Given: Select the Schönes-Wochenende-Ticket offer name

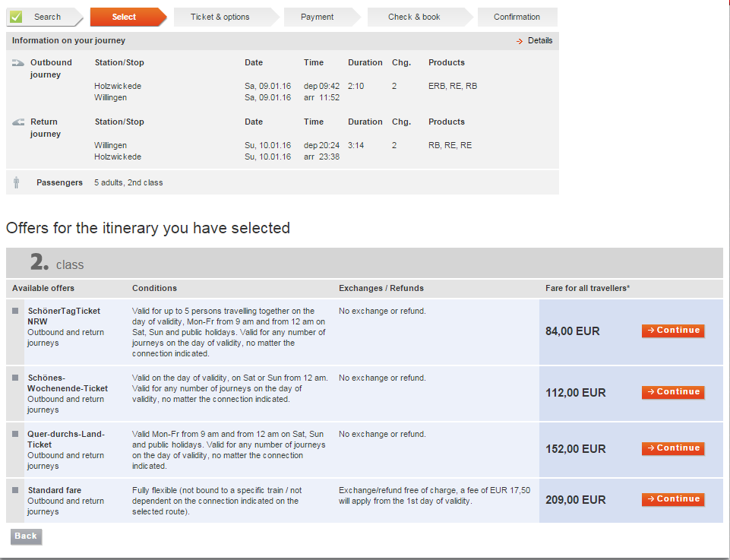Looking at the screenshot, I should pyautogui.click(x=68, y=383).
